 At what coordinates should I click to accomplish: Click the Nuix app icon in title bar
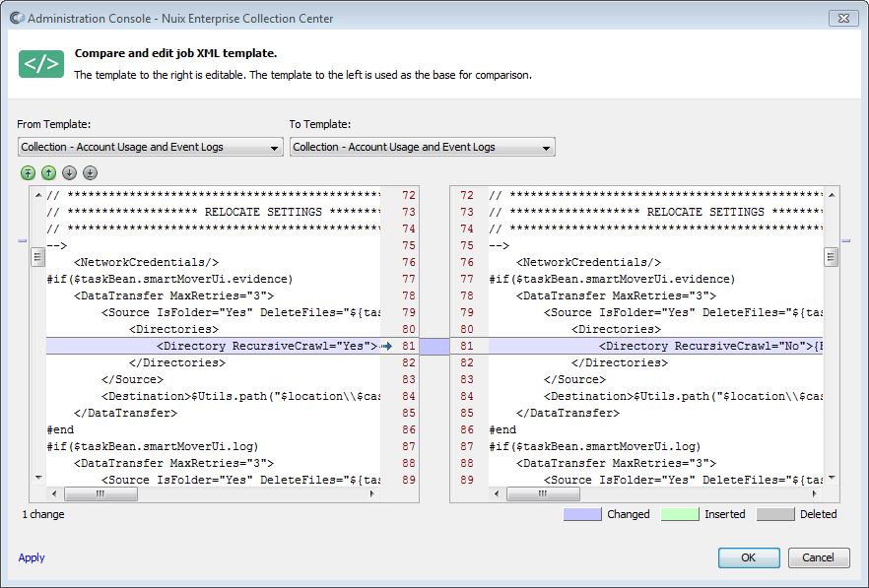17,18
